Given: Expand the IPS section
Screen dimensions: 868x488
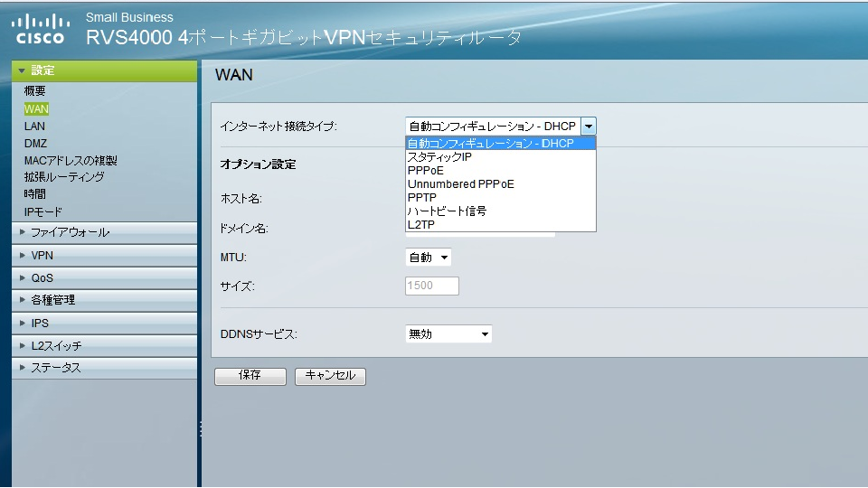Looking at the screenshot, I should (104, 323).
